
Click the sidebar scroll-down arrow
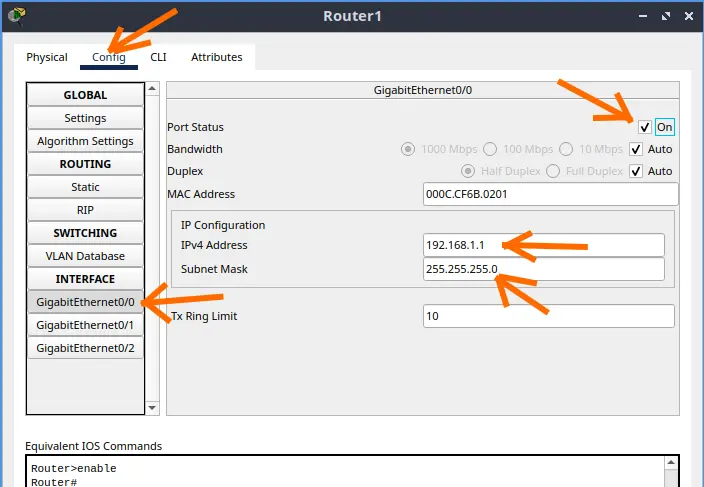153,408
